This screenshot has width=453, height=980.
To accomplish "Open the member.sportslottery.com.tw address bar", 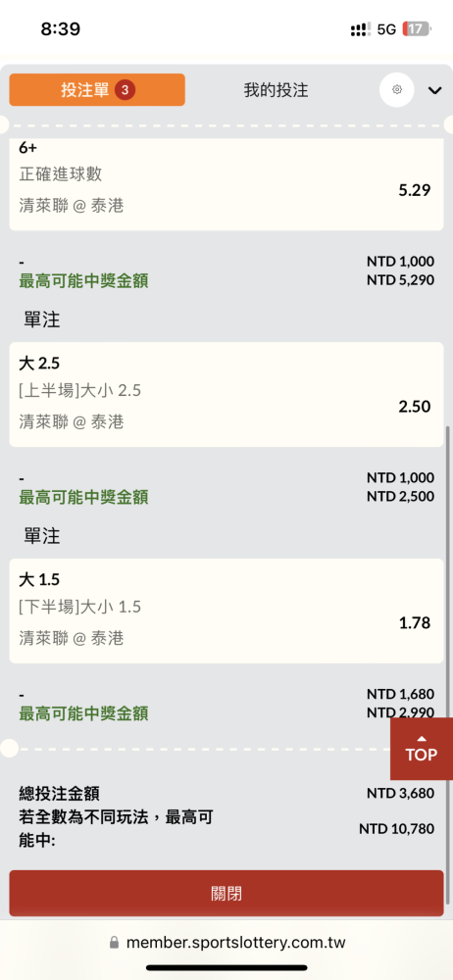I will (x=226, y=943).
